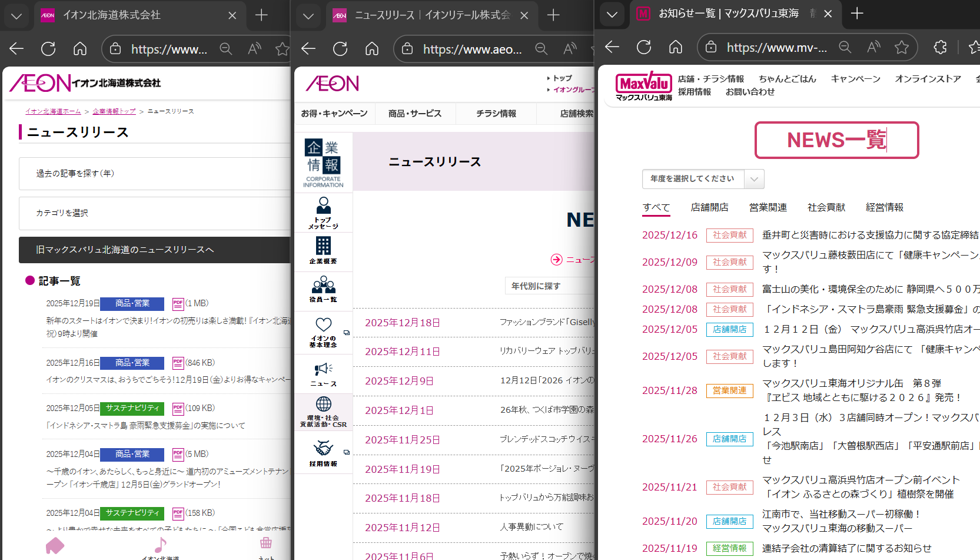Open お得・キャンペーン menu item
This screenshot has width=980, height=560.
tap(334, 114)
